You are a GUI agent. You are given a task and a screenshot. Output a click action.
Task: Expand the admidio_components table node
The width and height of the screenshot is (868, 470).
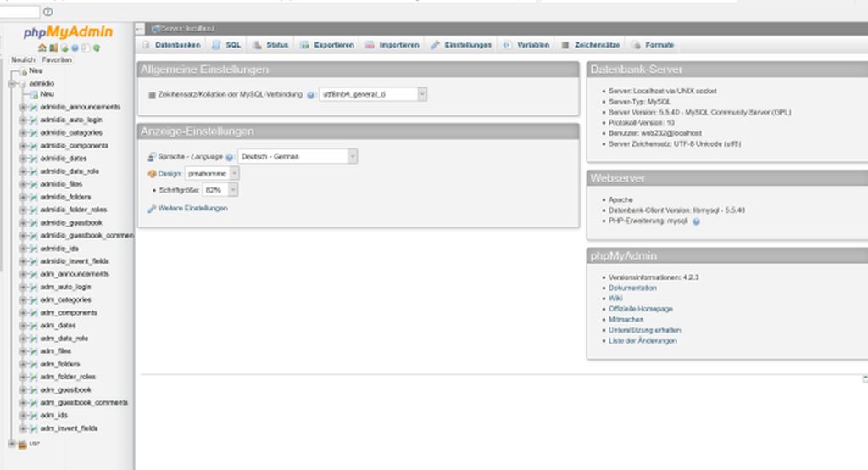(23, 146)
